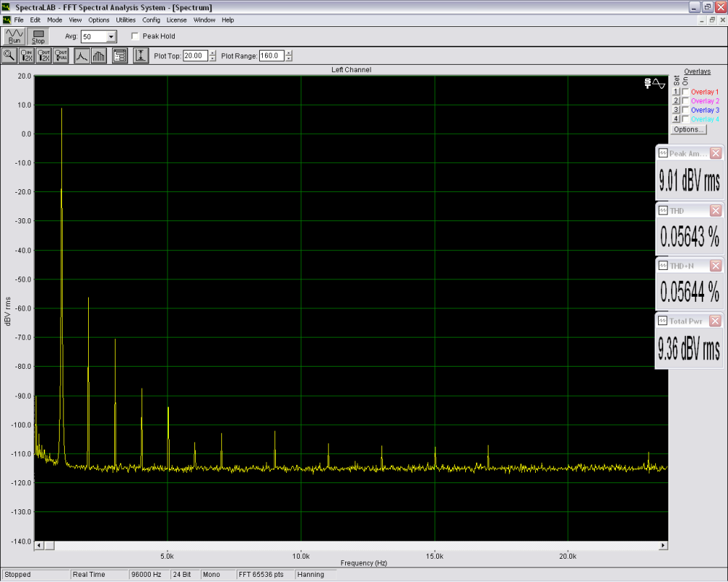Open the Avg dropdown list

point(111,36)
